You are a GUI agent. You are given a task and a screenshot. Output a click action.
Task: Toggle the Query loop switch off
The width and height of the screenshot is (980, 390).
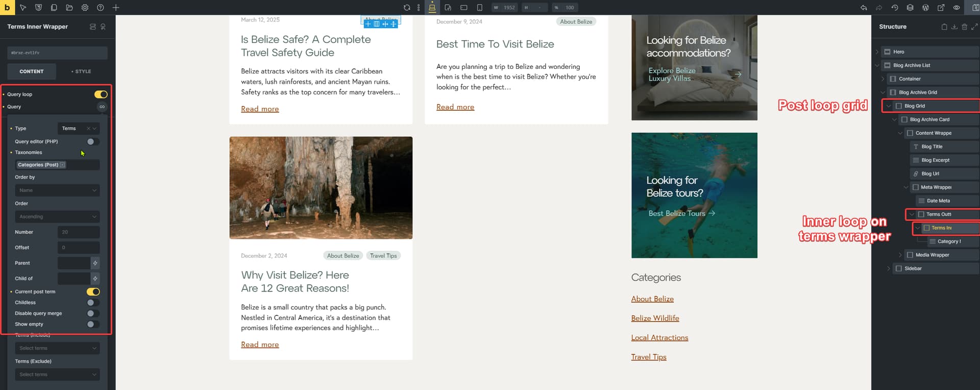(x=101, y=94)
